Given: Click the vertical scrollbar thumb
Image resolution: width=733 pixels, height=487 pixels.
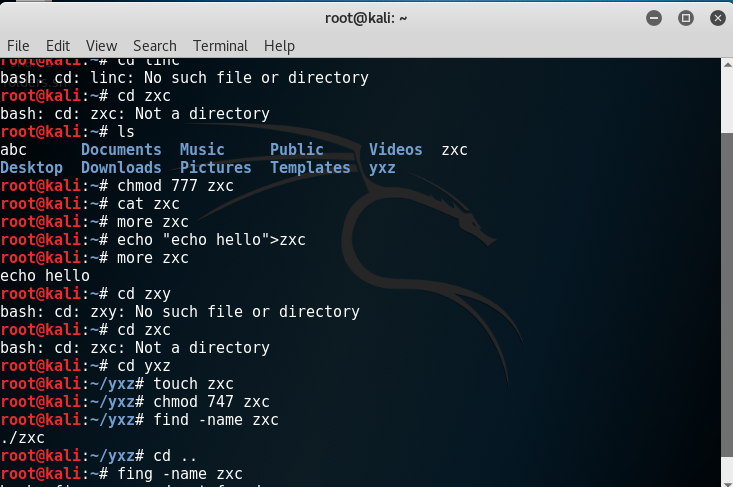Looking at the screenshot, I should point(727,297).
